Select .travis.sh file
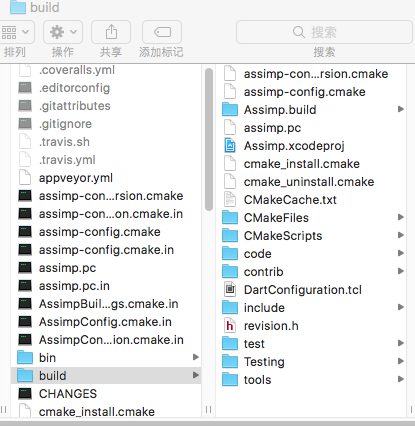415x426 pixels. point(64,142)
